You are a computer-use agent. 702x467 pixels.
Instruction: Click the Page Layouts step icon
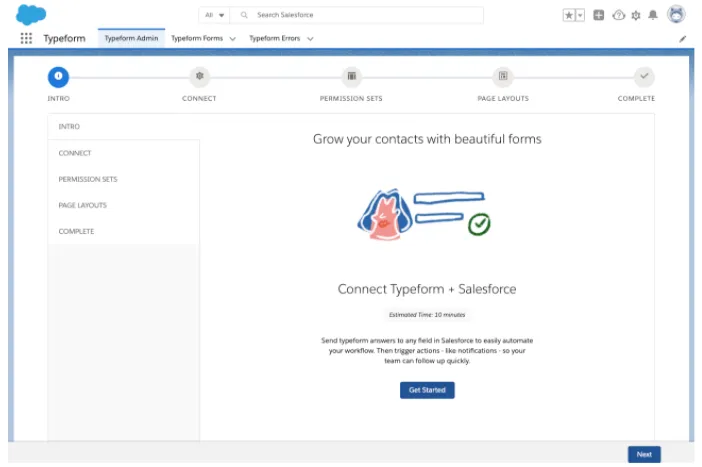503,76
